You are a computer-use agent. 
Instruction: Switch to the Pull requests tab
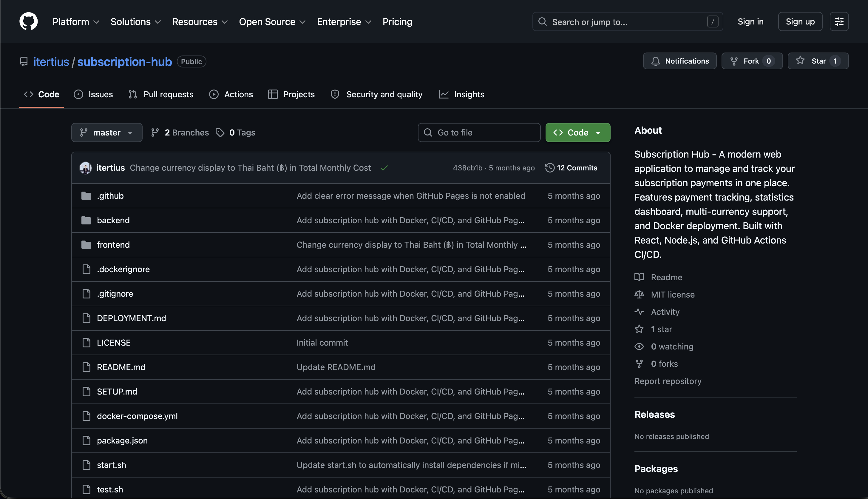[x=161, y=94]
